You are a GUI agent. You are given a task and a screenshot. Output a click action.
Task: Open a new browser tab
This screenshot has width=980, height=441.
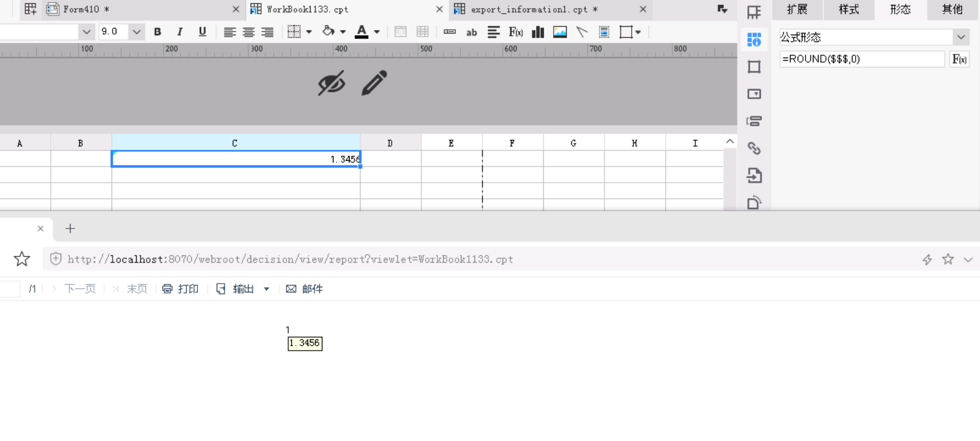(70, 229)
